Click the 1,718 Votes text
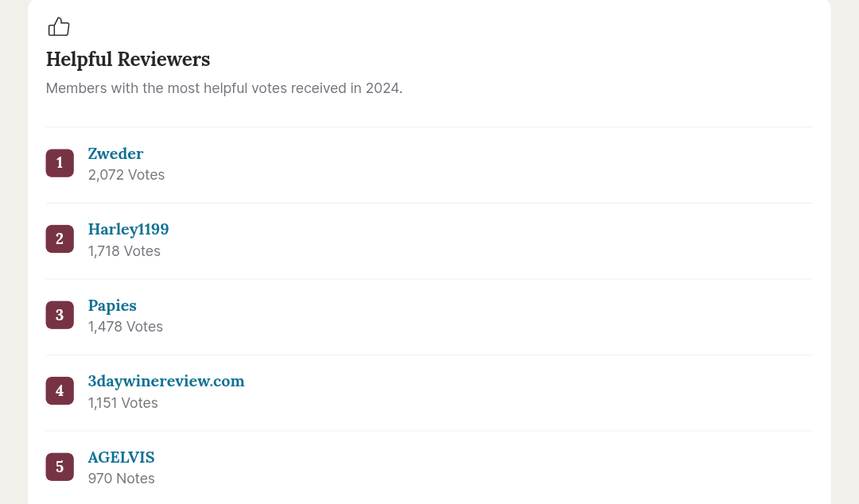Viewport: 859px width, 504px height. (124, 251)
